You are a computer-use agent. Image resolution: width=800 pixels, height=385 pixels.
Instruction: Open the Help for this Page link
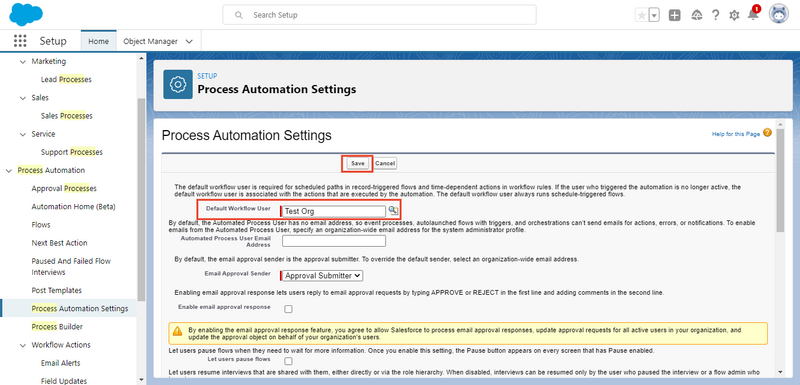point(736,134)
